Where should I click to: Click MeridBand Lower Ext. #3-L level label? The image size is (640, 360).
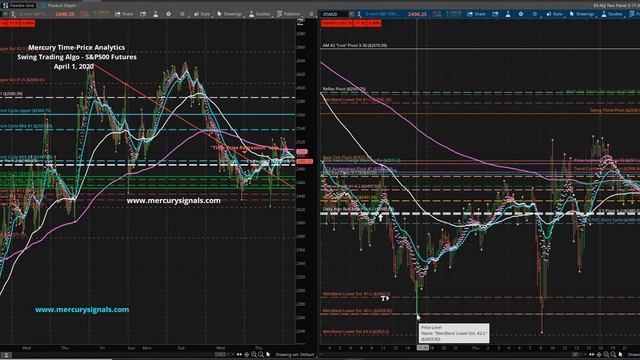coord(356,331)
